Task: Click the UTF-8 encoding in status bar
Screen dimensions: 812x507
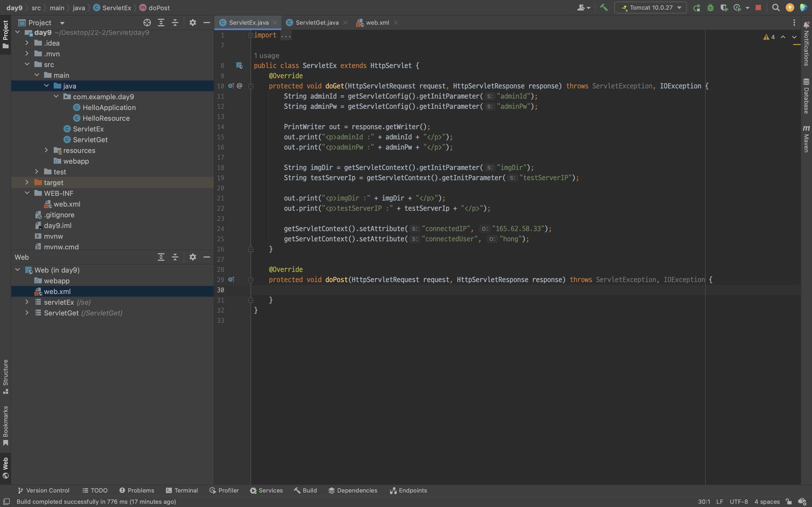Action: coord(738,502)
